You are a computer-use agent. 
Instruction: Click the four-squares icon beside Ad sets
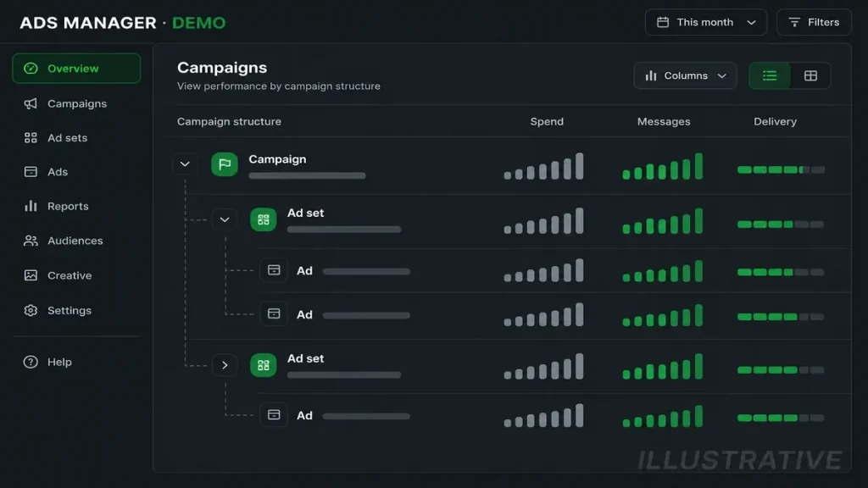click(x=31, y=138)
